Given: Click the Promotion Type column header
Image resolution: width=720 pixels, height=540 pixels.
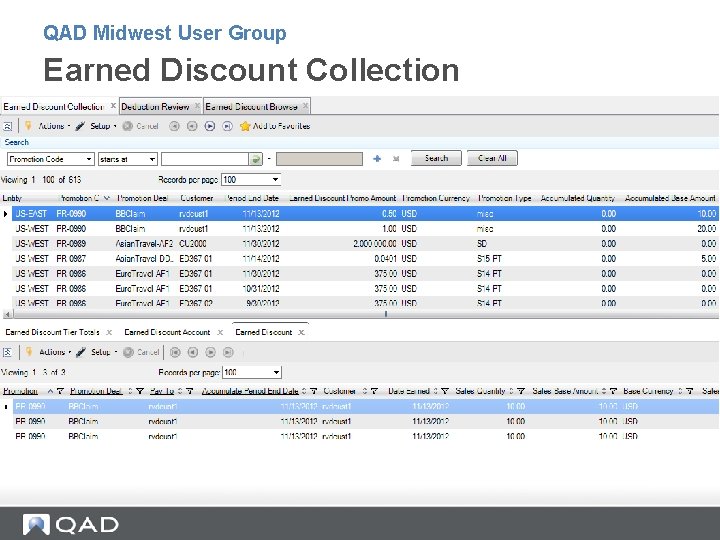Looking at the screenshot, I should pos(504,198).
